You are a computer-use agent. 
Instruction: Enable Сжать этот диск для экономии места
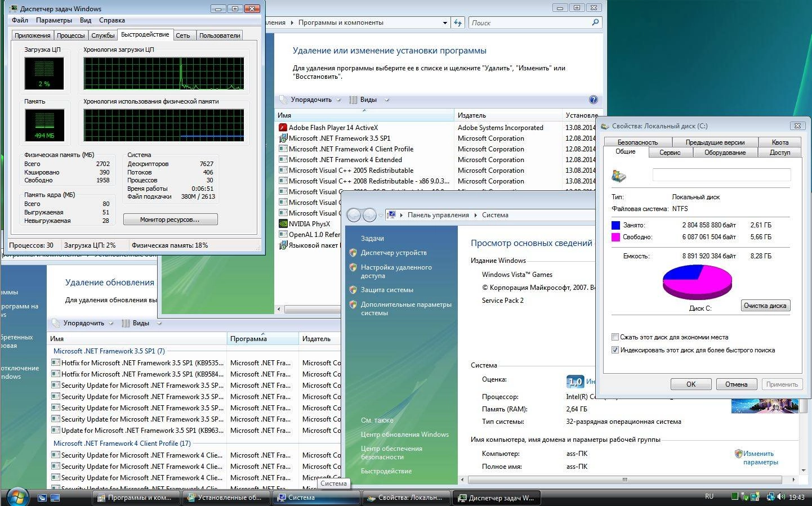tap(615, 337)
